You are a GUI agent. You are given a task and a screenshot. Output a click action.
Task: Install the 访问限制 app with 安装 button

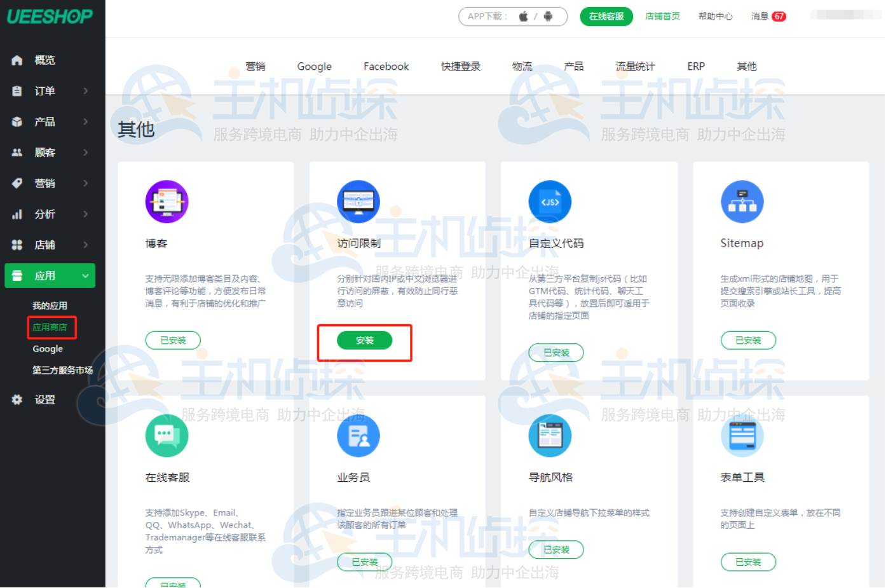[364, 341]
